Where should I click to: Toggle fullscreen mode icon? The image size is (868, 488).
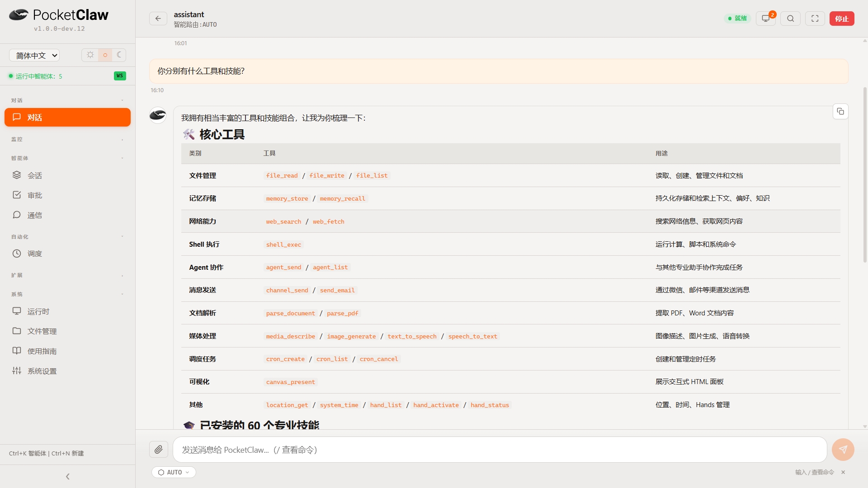coord(815,19)
